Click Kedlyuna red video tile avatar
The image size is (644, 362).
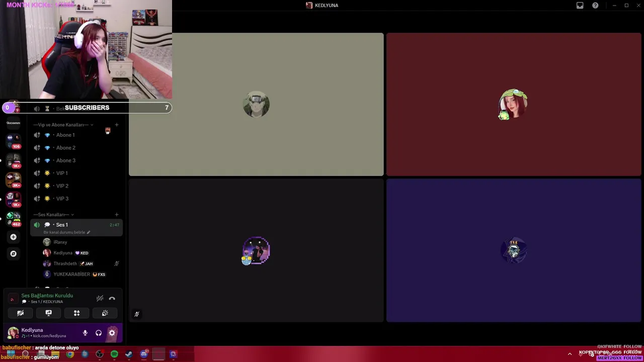point(513,104)
